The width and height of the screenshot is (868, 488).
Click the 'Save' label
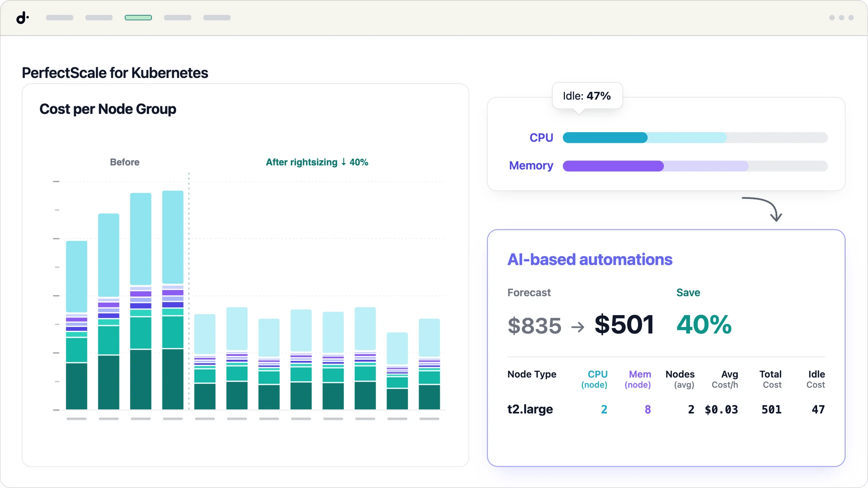[x=688, y=293]
